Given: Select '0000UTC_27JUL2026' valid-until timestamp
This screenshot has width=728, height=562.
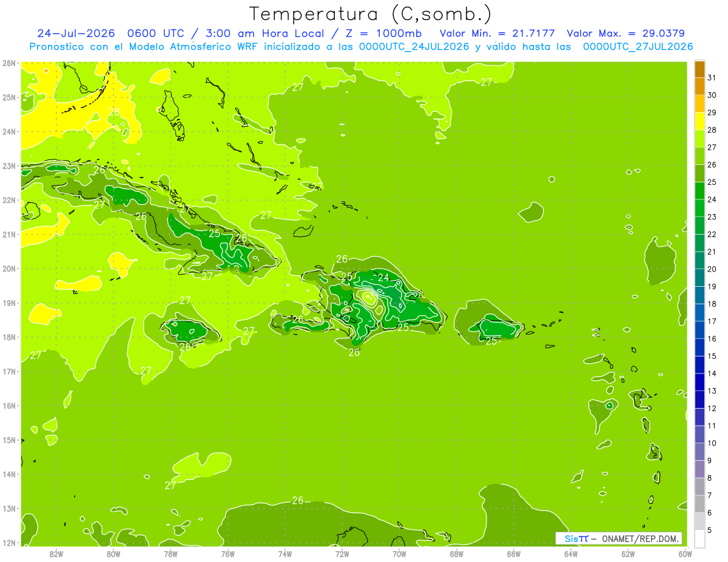Looking at the screenshot, I should pyautogui.click(x=638, y=47).
